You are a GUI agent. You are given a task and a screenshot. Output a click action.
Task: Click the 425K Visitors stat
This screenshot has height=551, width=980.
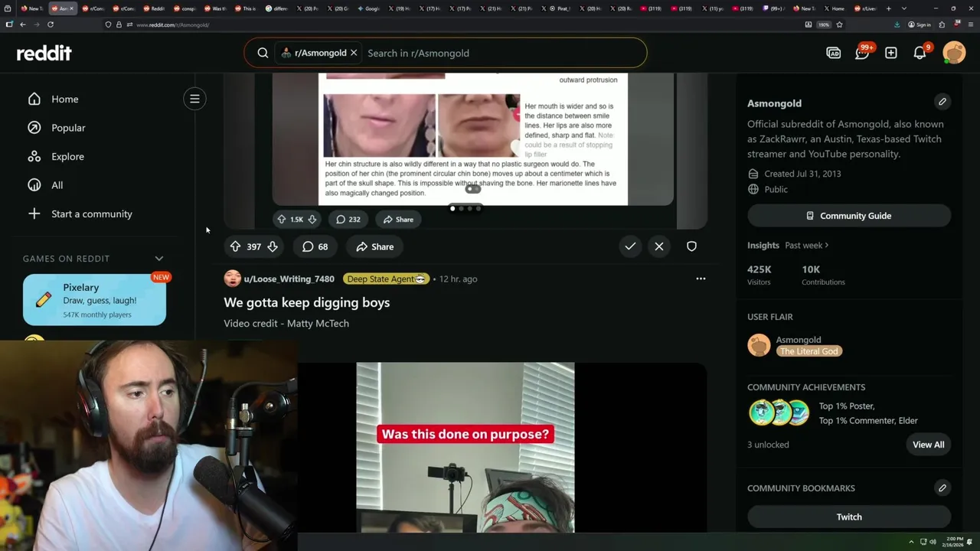759,275
